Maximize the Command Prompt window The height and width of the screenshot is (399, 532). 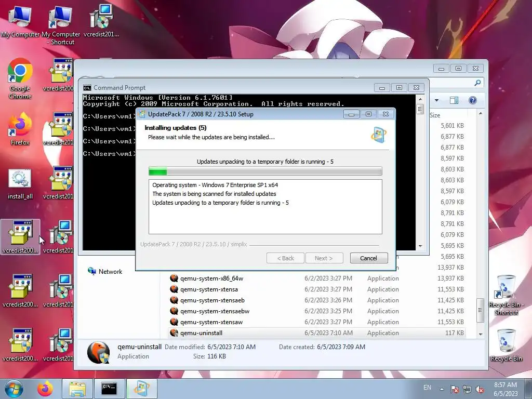tap(400, 87)
